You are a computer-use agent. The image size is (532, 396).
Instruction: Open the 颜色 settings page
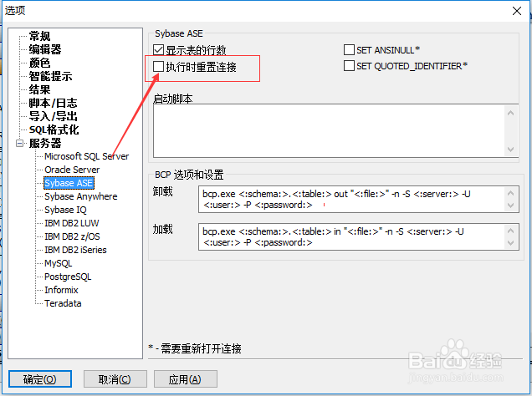[x=39, y=63]
